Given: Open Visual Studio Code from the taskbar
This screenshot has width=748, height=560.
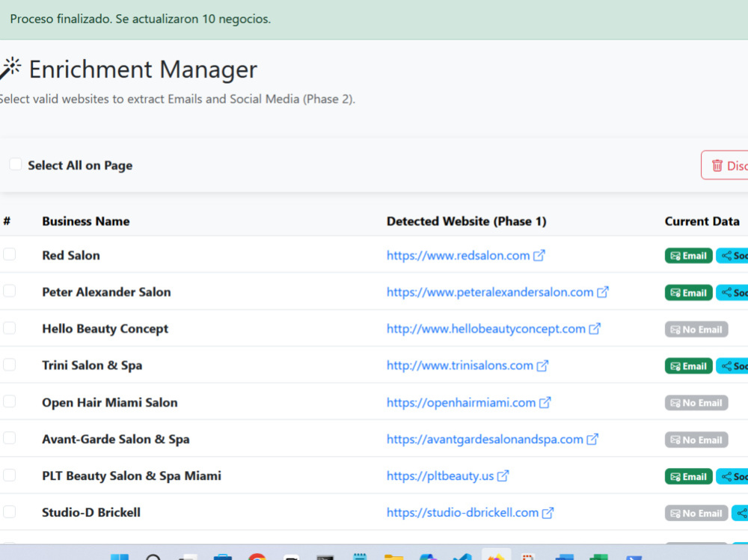Looking at the screenshot, I should 462,557.
